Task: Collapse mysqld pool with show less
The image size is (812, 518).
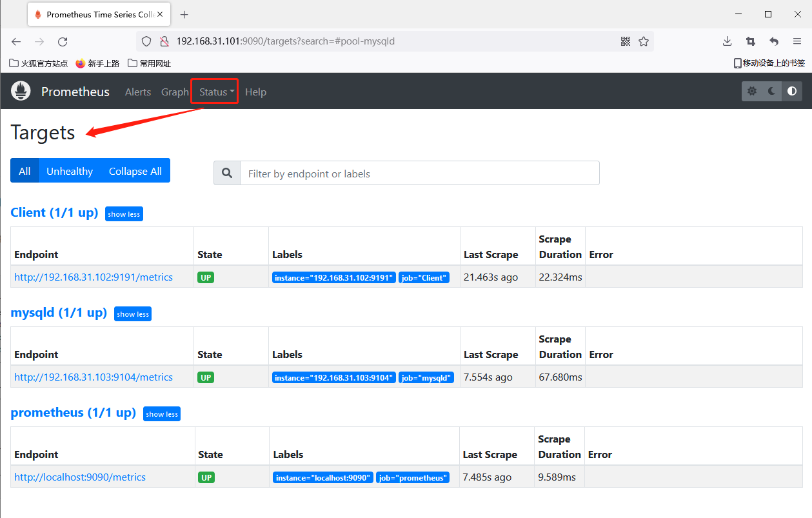Action: [x=133, y=314]
